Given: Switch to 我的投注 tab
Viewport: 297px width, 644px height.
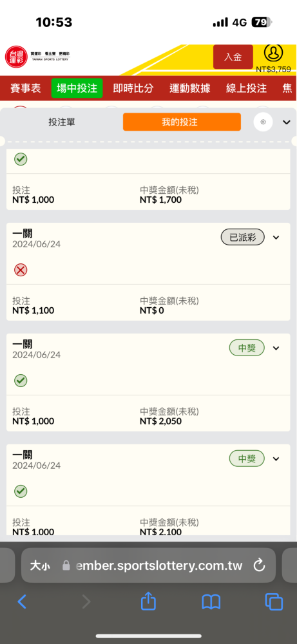Looking at the screenshot, I should [x=182, y=122].
